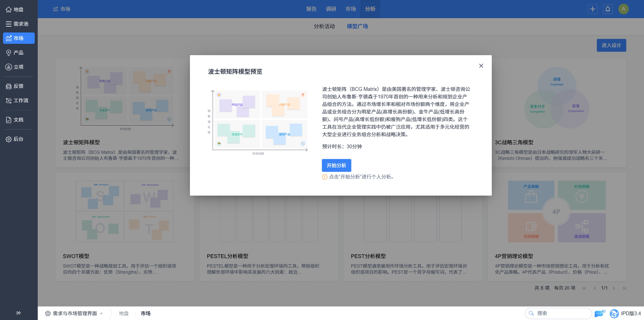The image size is (644, 320).
Task: Open 后台 settings gear in sidebar
Action: click(x=9, y=139)
